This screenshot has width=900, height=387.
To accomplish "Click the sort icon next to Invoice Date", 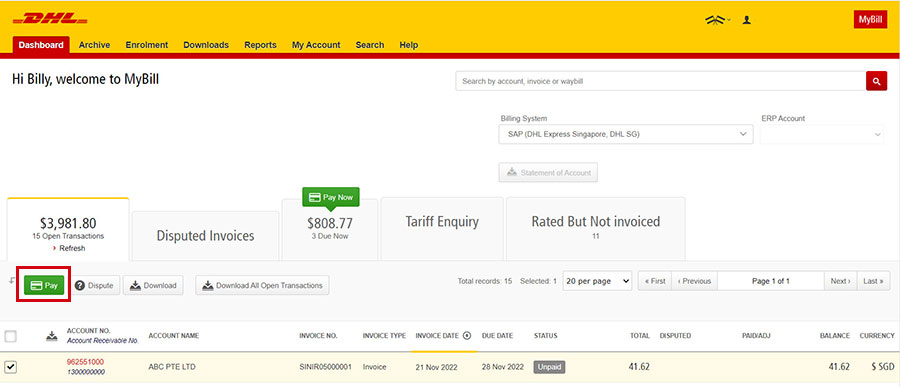I will [467, 336].
